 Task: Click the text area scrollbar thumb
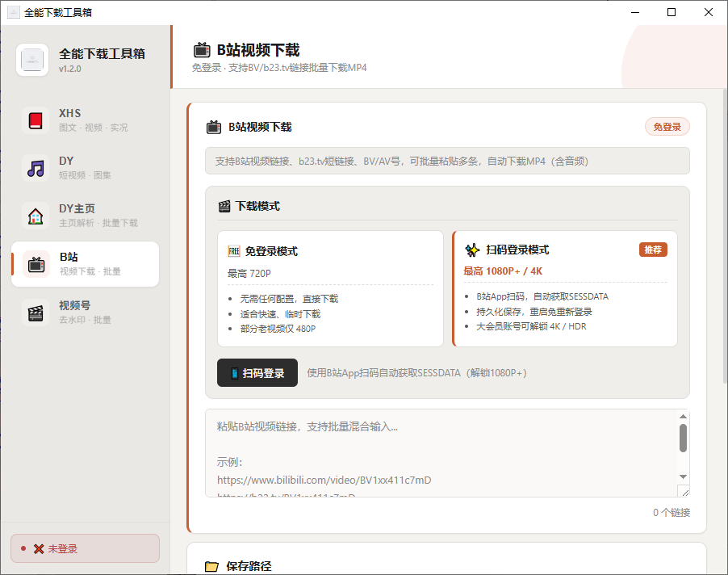coord(683,438)
